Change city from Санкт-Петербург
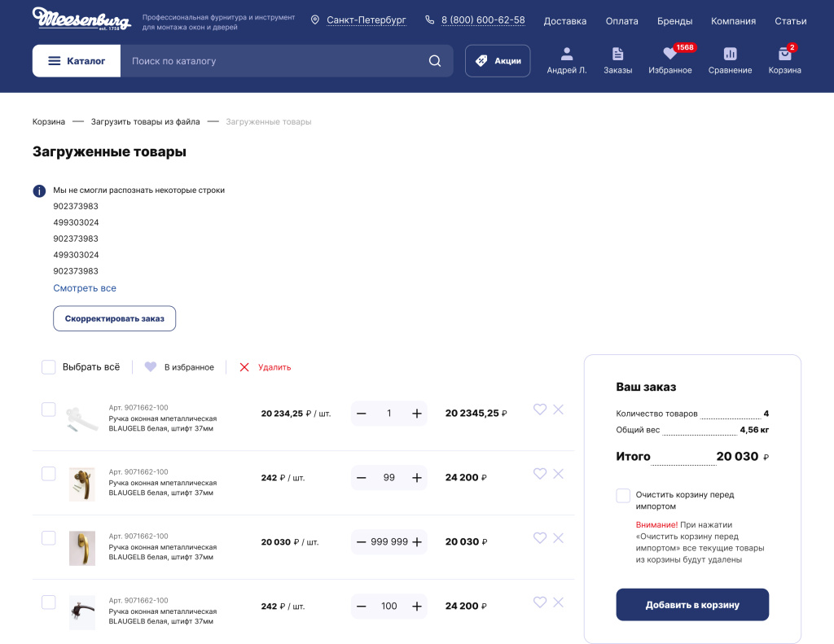The height and width of the screenshot is (644, 834). tap(366, 20)
